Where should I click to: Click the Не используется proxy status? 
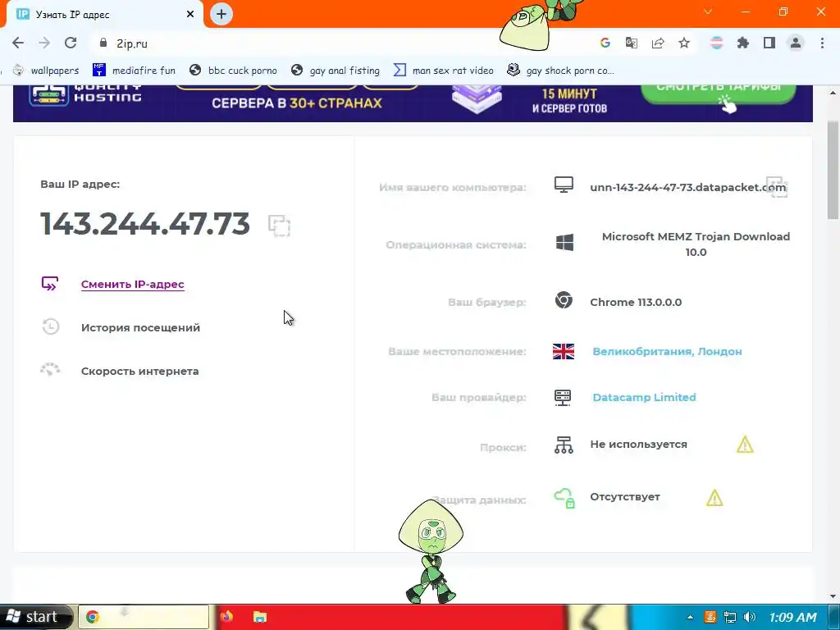pos(638,444)
